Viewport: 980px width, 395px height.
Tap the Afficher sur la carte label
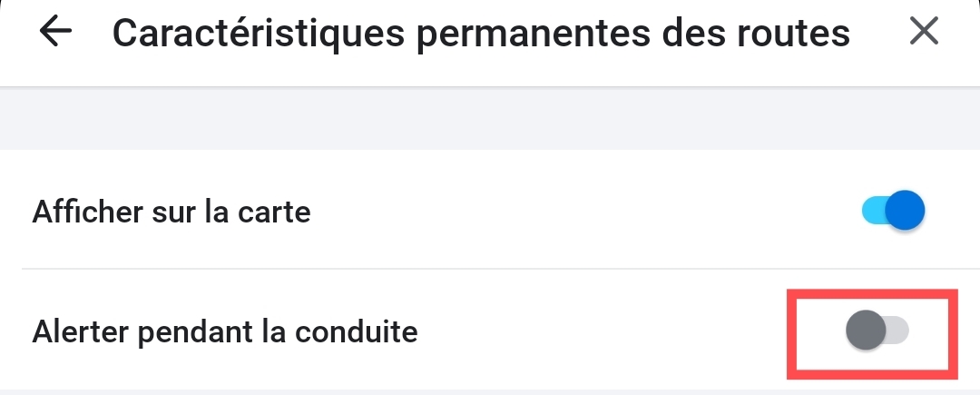pyautogui.click(x=171, y=212)
